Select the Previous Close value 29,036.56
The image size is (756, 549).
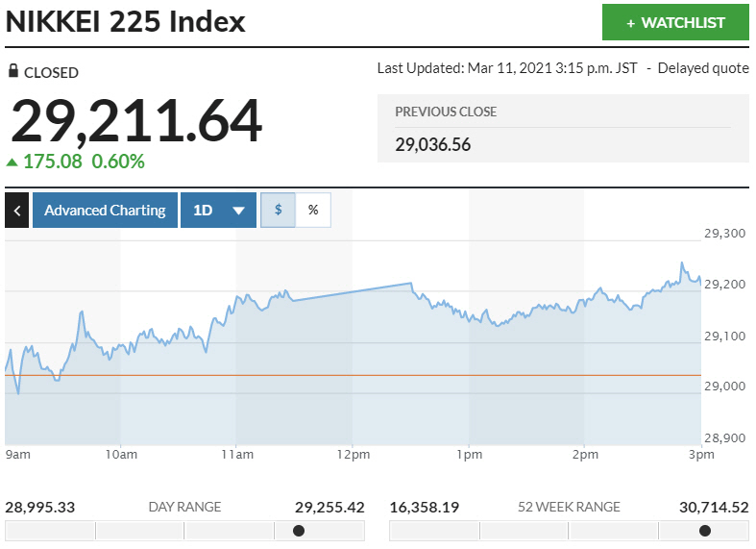pyautogui.click(x=432, y=144)
